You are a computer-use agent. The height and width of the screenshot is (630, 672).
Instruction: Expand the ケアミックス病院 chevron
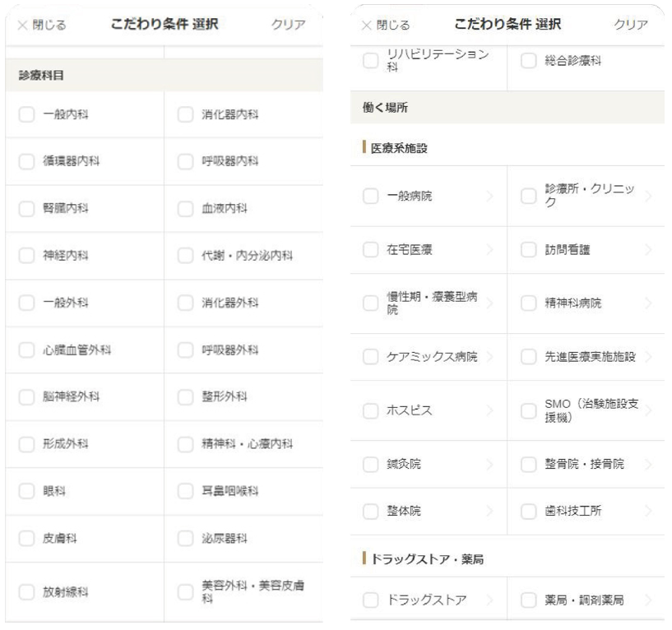(489, 357)
